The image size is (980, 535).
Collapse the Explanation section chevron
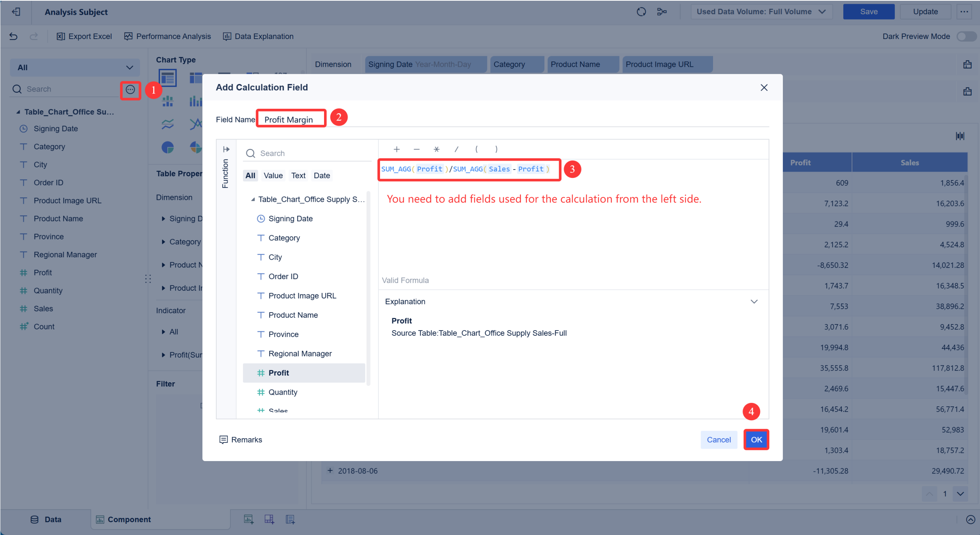point(754,302)
